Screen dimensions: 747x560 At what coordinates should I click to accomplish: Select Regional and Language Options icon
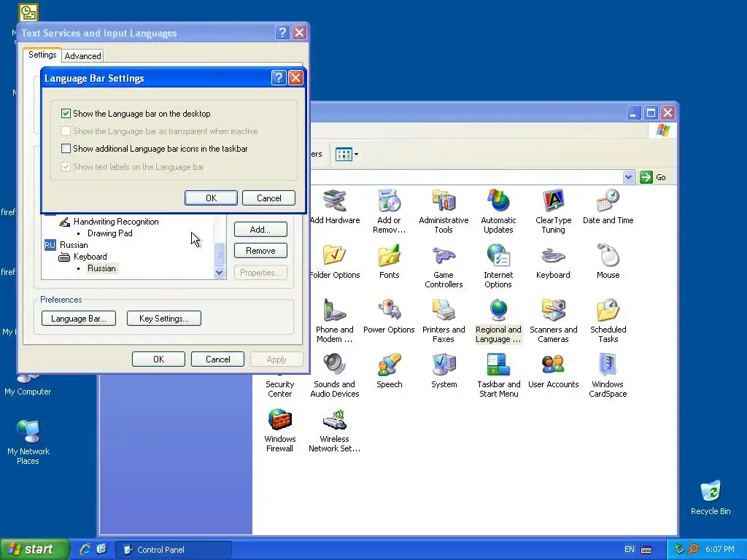pos(498,321)
